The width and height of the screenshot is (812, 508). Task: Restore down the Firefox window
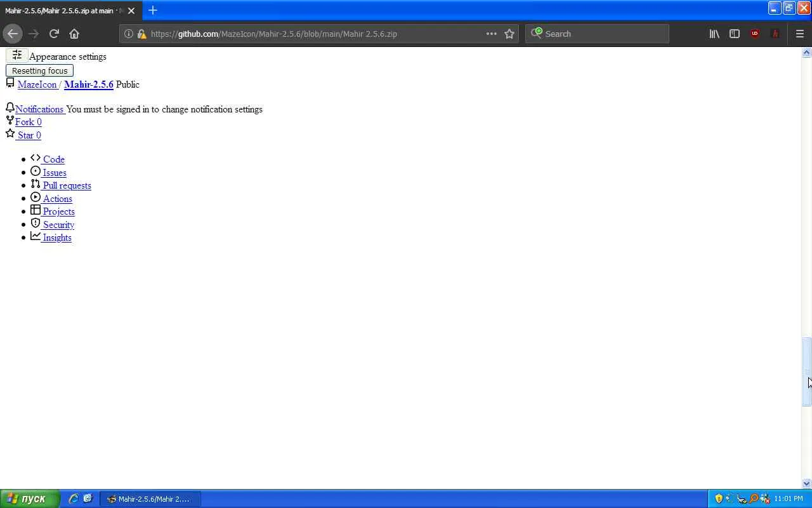tap(789, 8)
